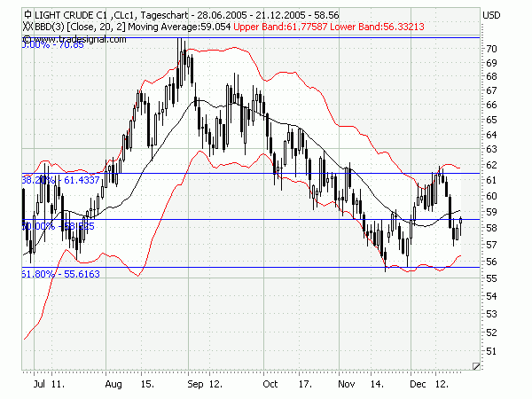The image size is (532, 399).
Task: Select the 50.00% - 58.525 Fibonacci label
Action: [59, 226]
